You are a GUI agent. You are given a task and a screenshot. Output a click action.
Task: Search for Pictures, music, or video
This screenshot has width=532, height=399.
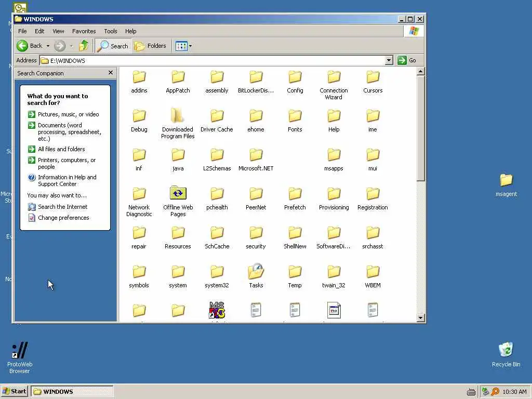[63, 114]
